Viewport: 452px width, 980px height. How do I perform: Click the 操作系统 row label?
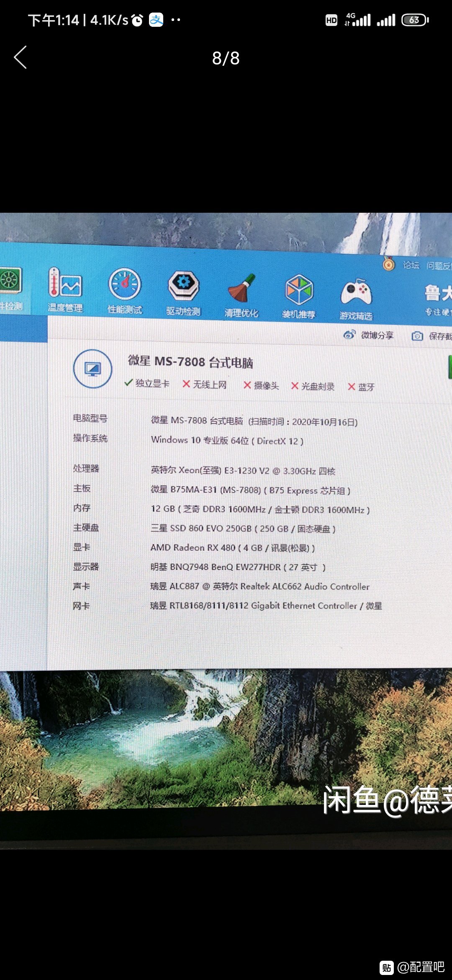90,438
